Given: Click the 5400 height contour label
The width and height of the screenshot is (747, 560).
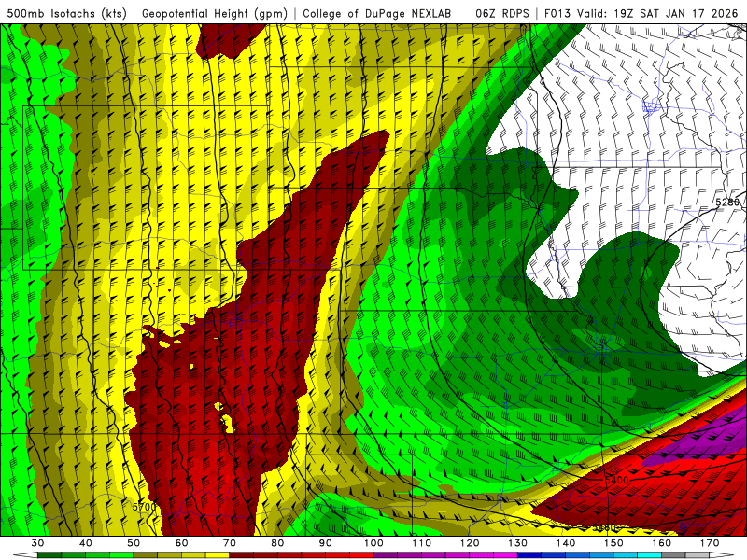Looking at the screenshot, I should [x=616, y=480].
